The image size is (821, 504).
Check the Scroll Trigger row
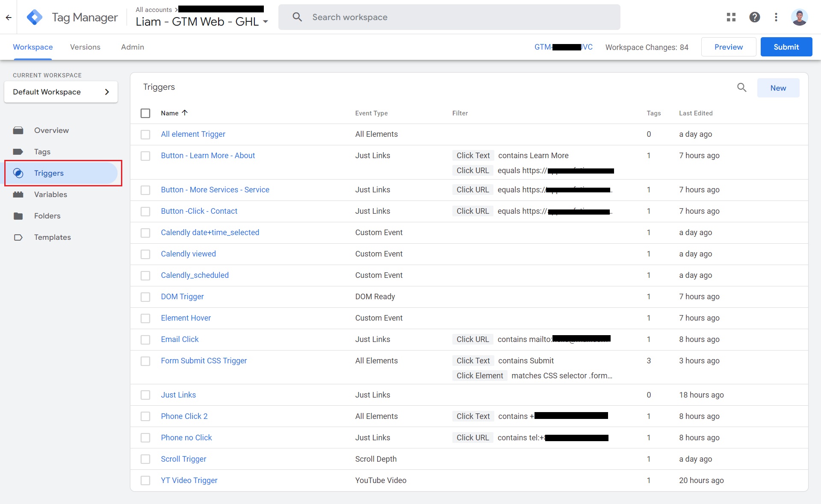[x=145, y=459]
